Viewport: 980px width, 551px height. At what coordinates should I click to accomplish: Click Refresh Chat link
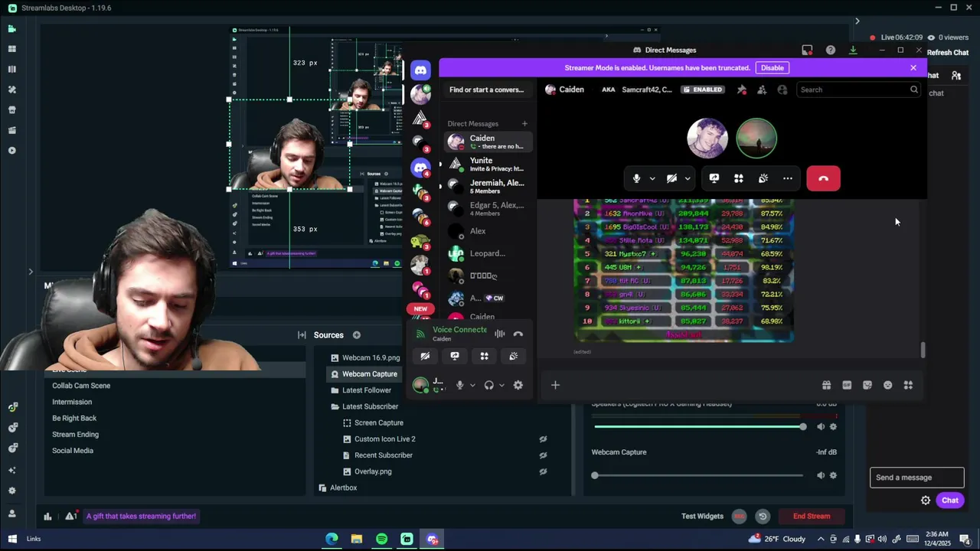pos(948,53)
